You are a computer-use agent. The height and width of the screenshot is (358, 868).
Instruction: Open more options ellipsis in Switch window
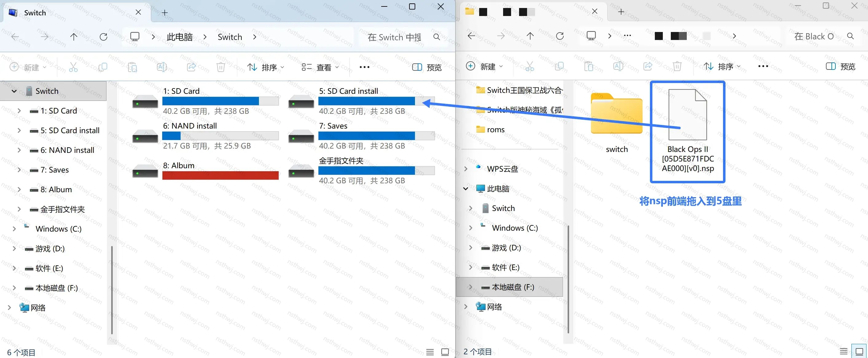tap(364, 67)
